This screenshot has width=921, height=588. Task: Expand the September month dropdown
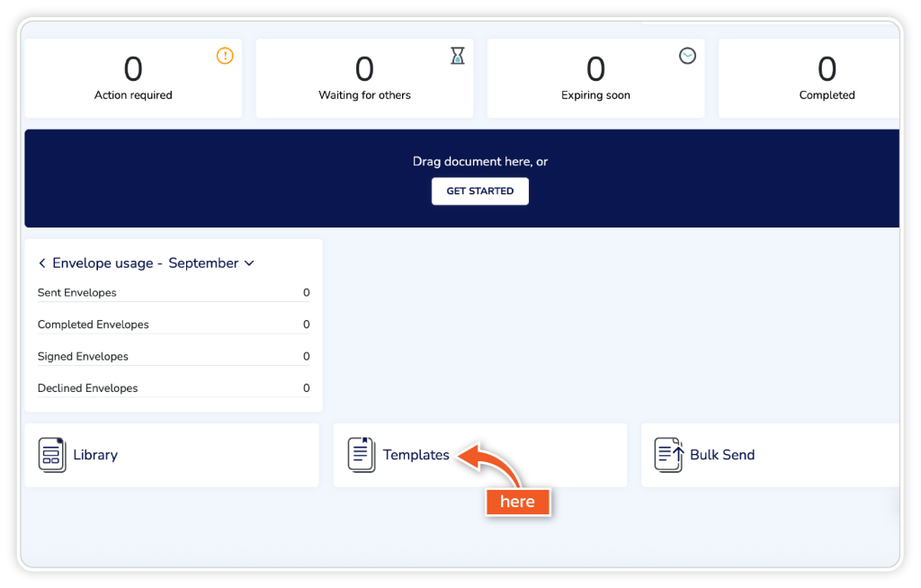[x=249, y=263]
